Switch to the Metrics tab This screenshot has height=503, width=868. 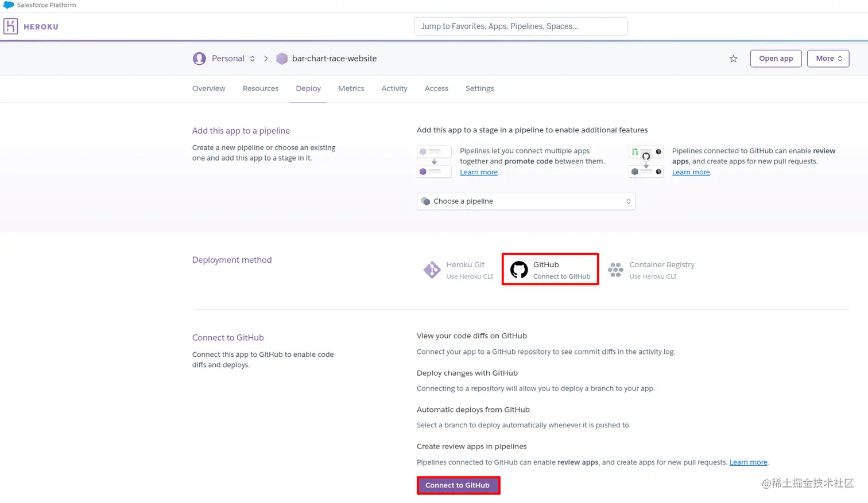[x=351, y=88]
